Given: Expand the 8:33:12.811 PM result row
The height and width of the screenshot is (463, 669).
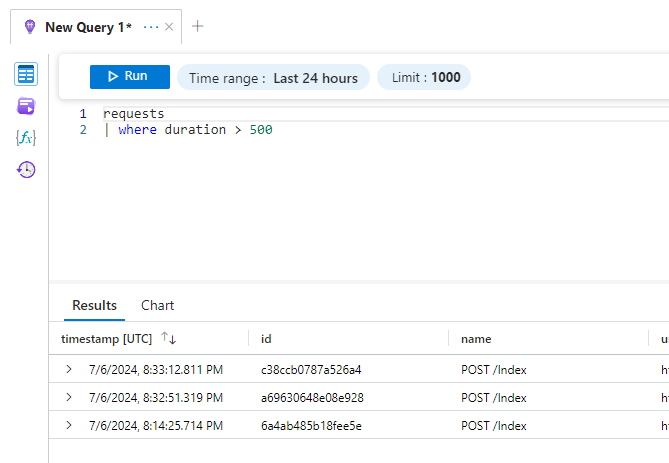Looking at the screenshot, I should click(69, 369).
